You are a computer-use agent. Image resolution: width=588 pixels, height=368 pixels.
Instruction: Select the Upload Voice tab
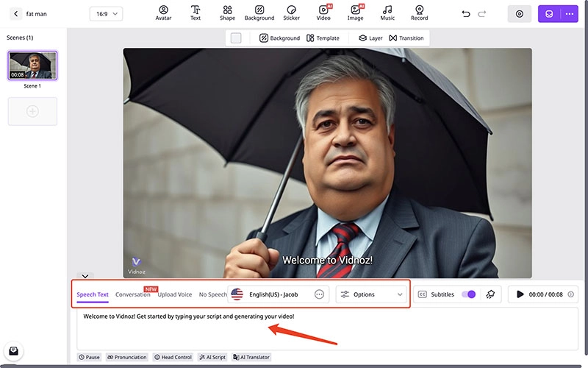175,294
